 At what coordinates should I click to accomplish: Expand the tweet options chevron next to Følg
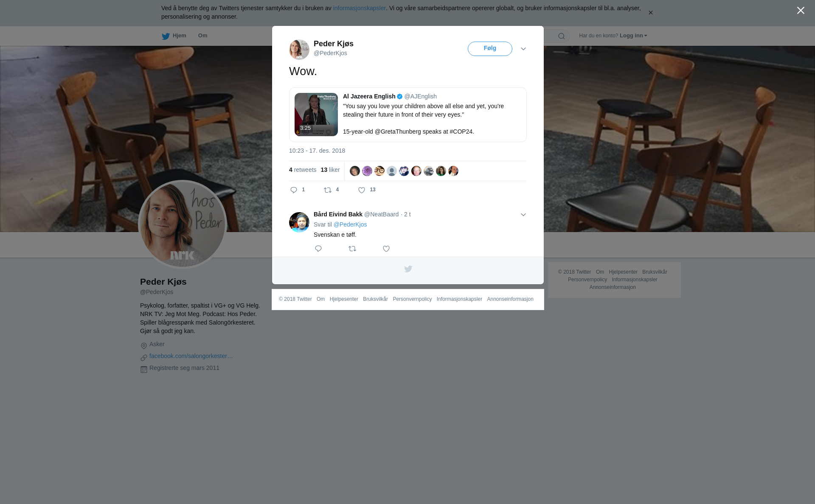523,49
